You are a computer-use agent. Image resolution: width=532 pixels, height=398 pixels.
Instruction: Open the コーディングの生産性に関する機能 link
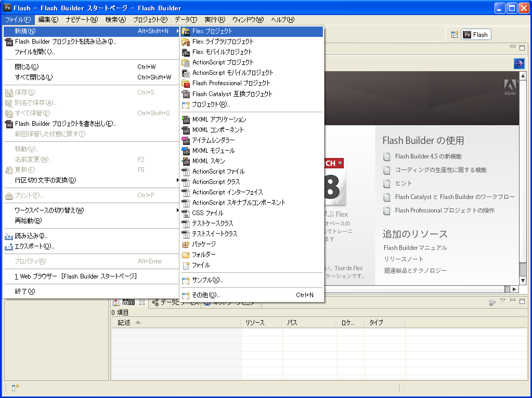tap(440, 170)
